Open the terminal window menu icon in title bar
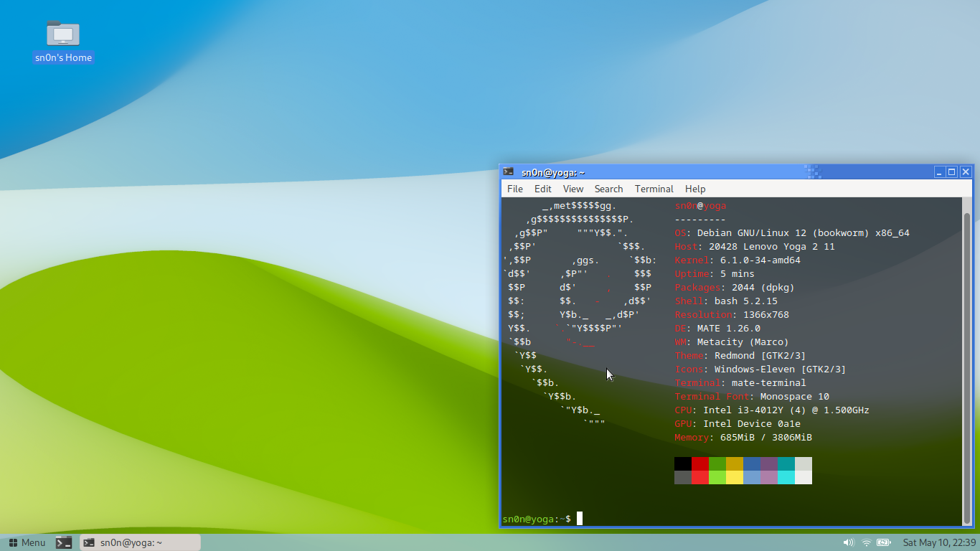Image resolution: width=980 pixels, height=551 pixels. click(x=508, y=172)
